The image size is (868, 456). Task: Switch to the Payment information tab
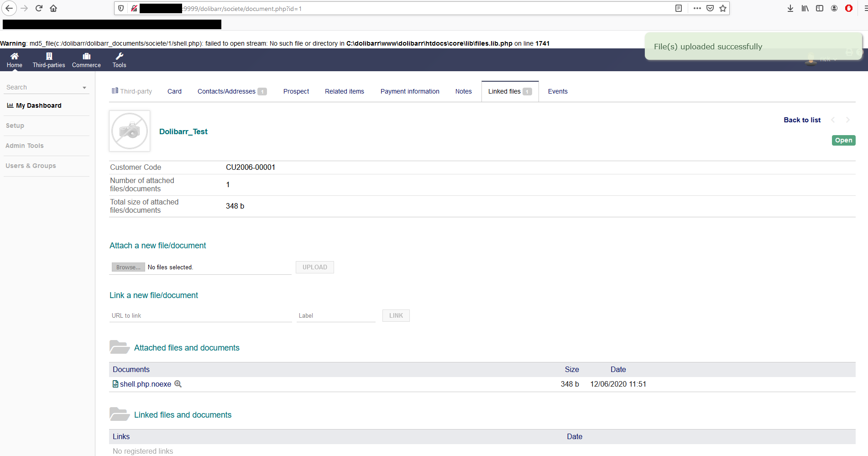pos(410,91)
